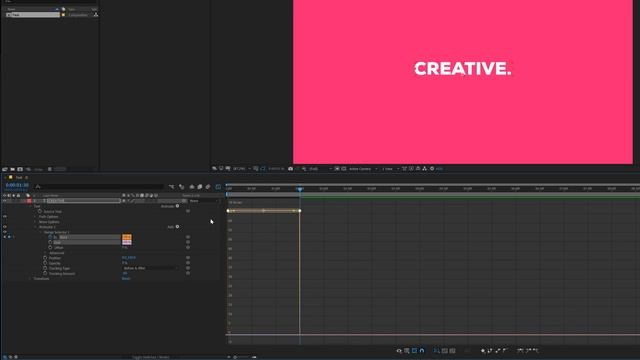Select the first keyframe on graph line

point(228,211)
